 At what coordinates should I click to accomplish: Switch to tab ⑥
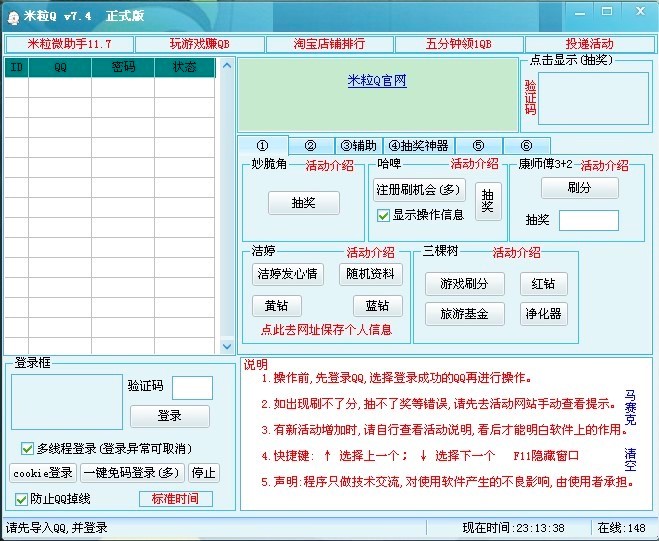pos(527,145)
